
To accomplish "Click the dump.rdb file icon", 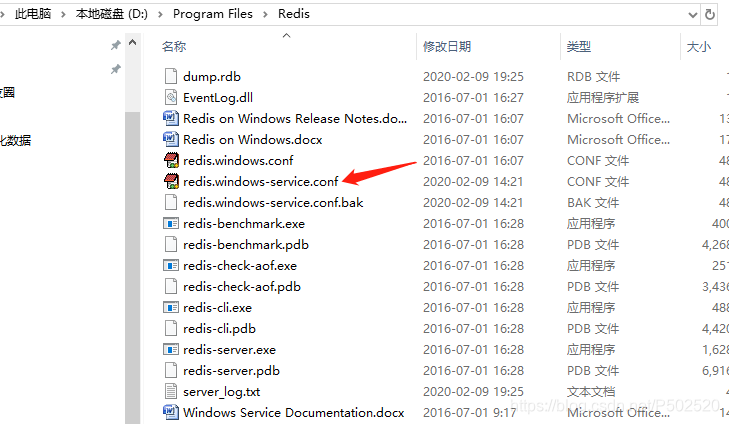I will click(171, 76).
